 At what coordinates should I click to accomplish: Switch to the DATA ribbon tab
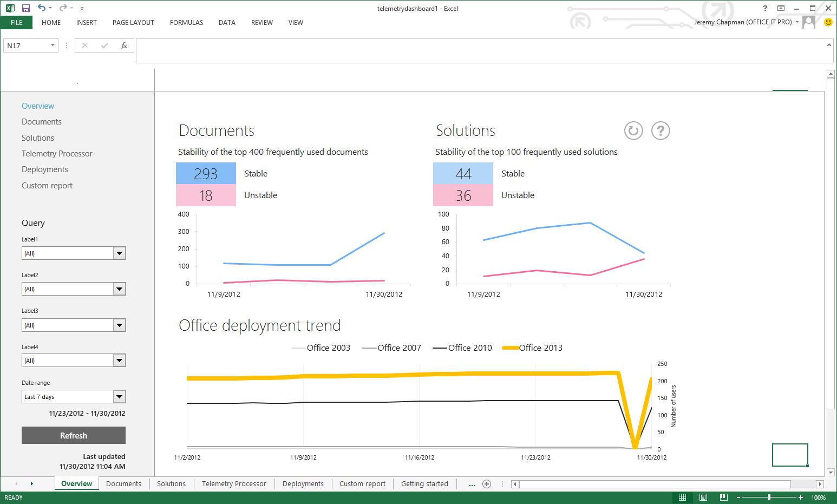tap(227, 22)
